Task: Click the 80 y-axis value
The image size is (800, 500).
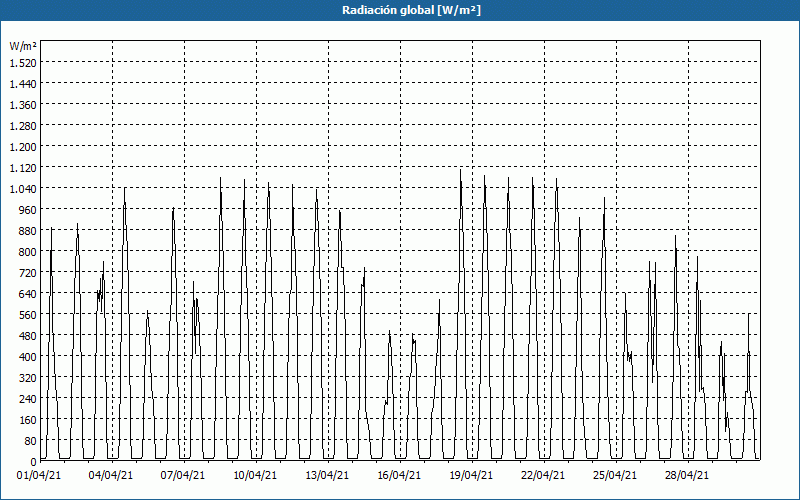Action: [x=31, y=441]
